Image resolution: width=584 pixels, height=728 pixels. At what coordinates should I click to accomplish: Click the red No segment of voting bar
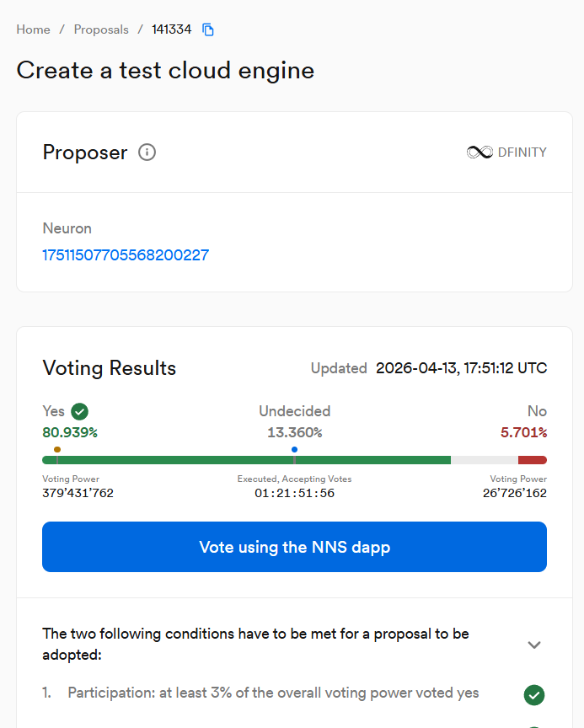pyautogui.click(x=533, y=460)
